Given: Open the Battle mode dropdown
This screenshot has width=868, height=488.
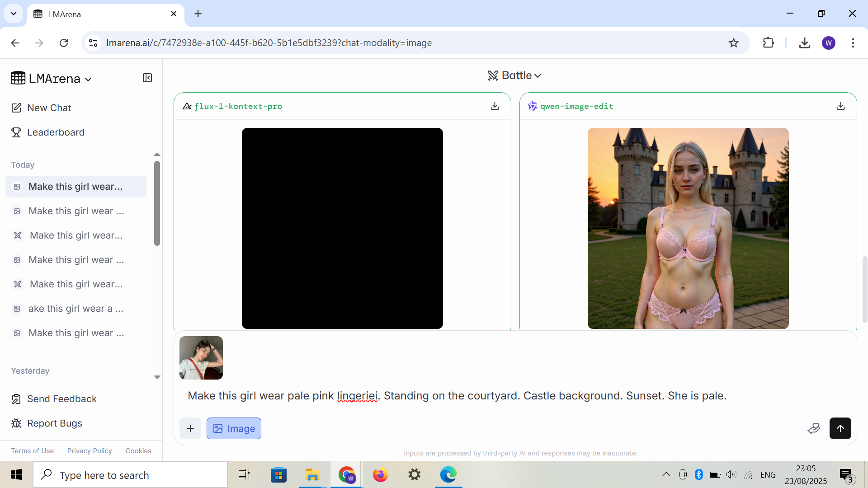Looking at the screenshot, I should (514, 75).
